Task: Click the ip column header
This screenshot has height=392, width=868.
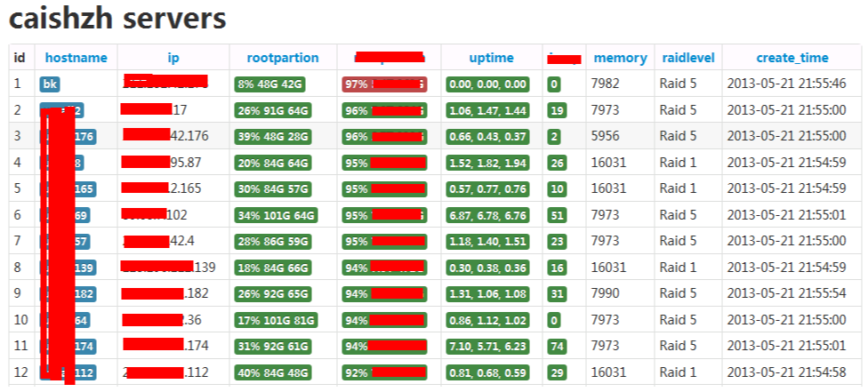Action: click(x=173, y=58)
